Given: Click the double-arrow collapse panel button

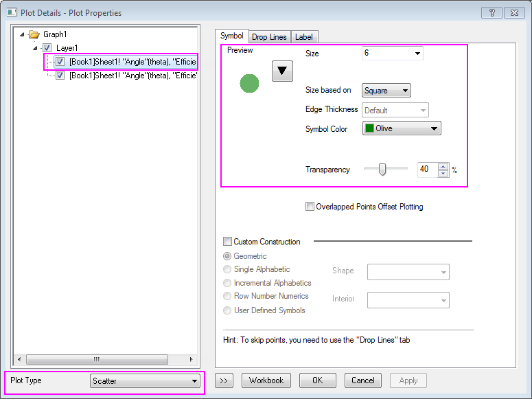Looking at the screenshot, I should 224,380.
